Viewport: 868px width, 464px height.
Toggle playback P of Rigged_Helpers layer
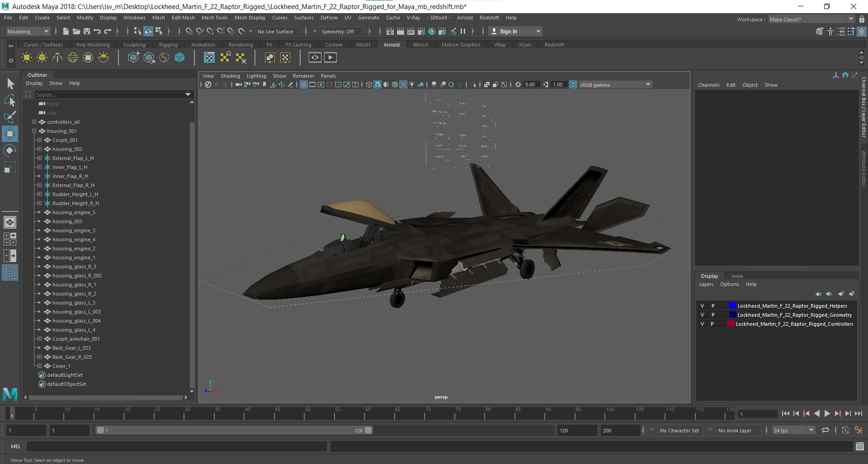click(x=713, y=306)
